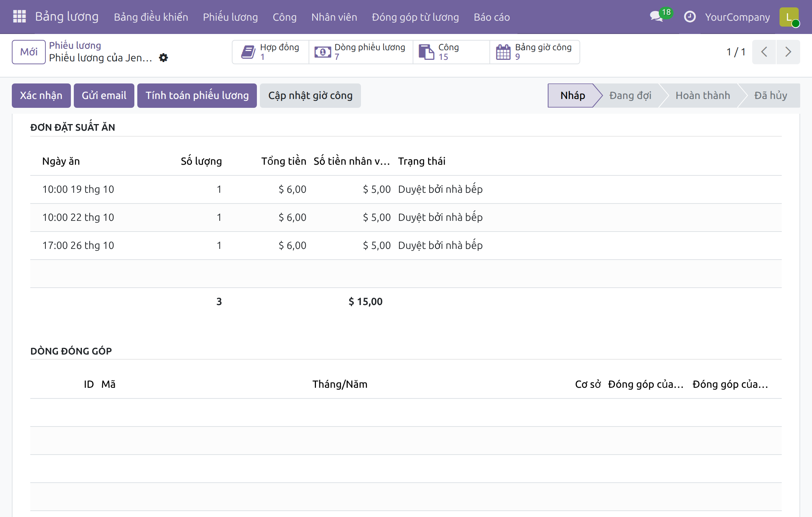Screen dimensions: 812x517
Task: Open the Nhân viên menu
Action: (334, 17)
